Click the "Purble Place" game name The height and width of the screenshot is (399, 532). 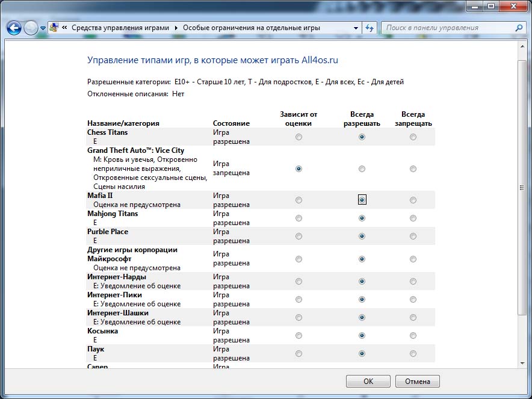[x=108, y=231]
